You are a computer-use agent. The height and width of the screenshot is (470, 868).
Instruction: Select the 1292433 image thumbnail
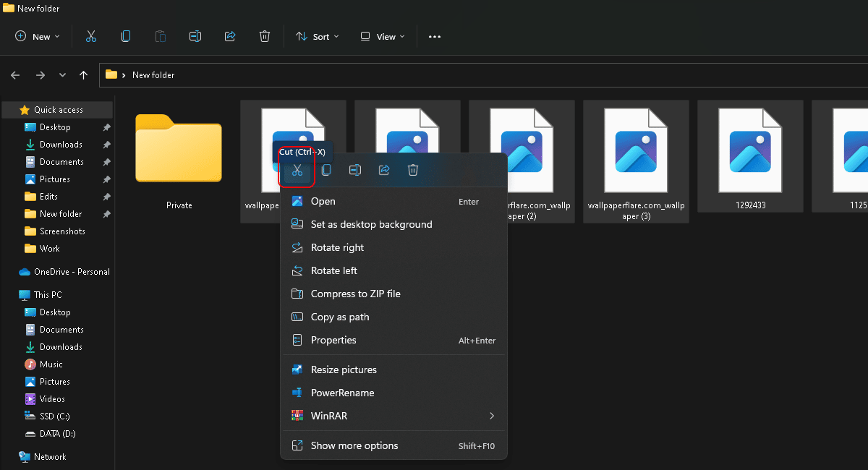[x=749, y=155]
